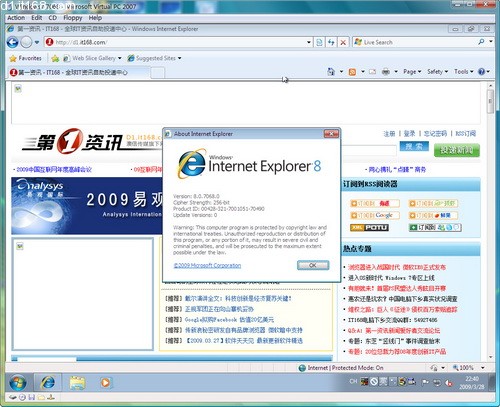
Task: Click the RSS Feeds icon
Action: point(352,72)
